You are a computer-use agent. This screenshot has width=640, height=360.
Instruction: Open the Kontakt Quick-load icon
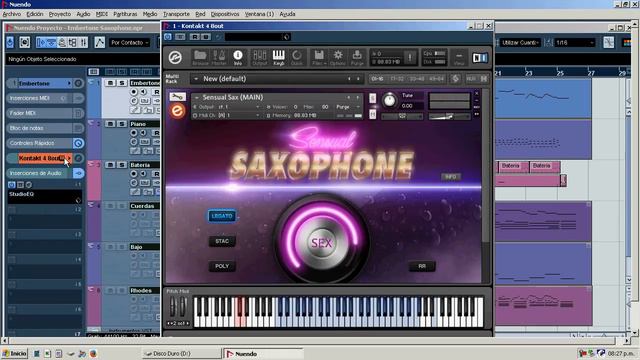pos(297,57)
